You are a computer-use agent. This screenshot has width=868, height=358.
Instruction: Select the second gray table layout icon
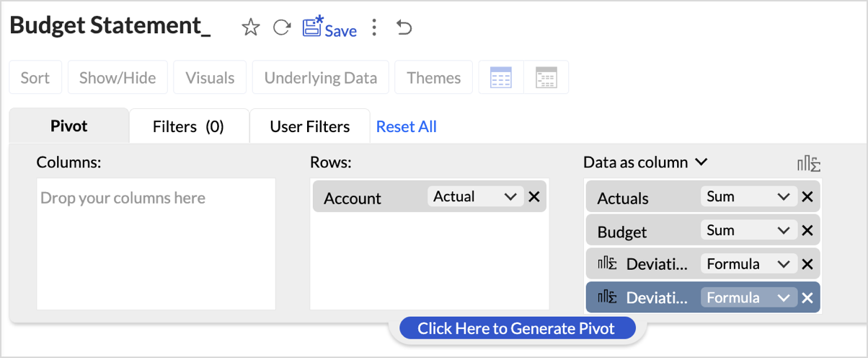(546, 78)
